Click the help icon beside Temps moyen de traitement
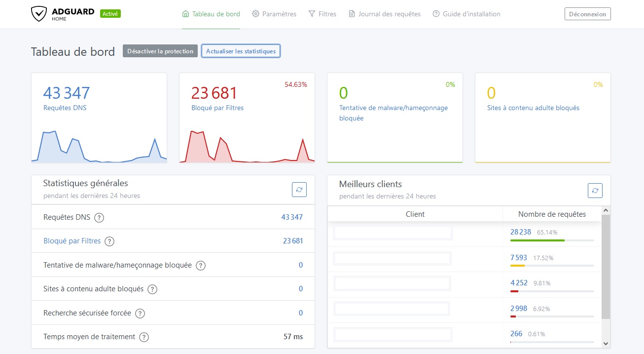Image resolution: width=644 pixels, height=354 pixels. [143, 337]
